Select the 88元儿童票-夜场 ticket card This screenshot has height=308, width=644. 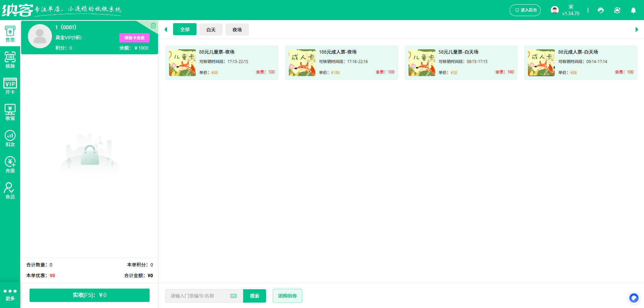point(222,63)
